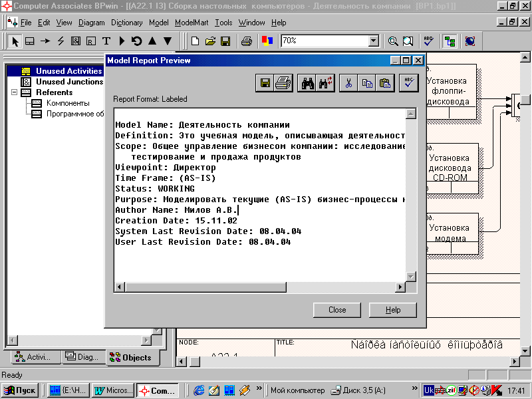Paste text in the report preview
Image resolution: width=532 pixels, height=399 pixels.
[385, 83]
